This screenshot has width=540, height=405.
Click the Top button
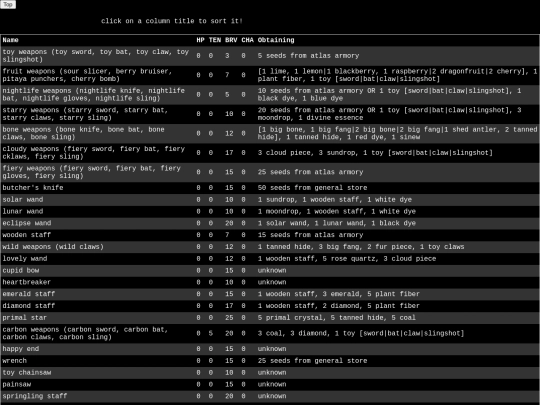pyautogui.click(x=8, y=4)
